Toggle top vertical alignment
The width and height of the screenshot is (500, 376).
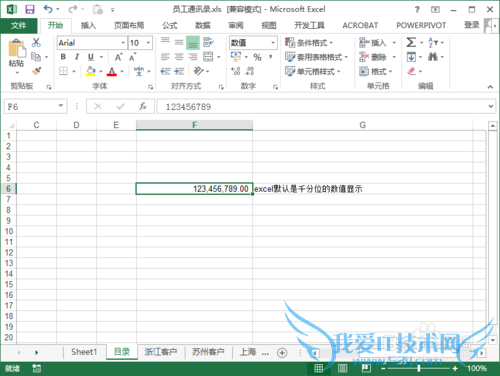165,42
